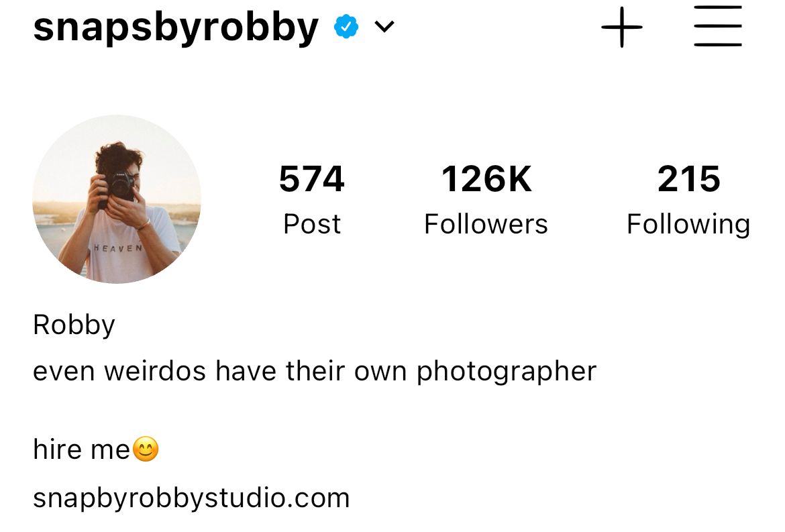Click the 574 post count
This screenshot has width=785, height=532.
(x=311, y=178)
